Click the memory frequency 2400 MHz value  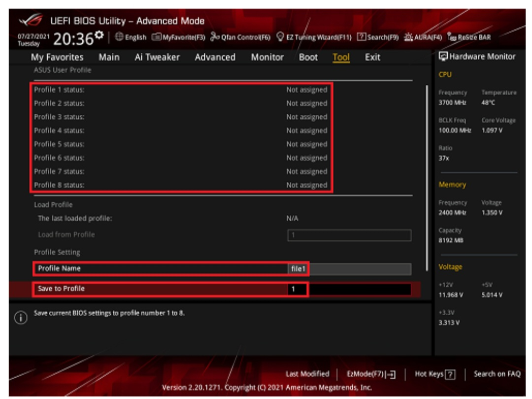pos(452,213)
